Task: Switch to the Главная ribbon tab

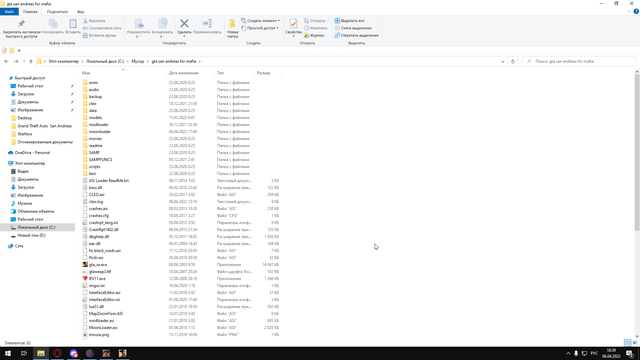Action: 30,11
